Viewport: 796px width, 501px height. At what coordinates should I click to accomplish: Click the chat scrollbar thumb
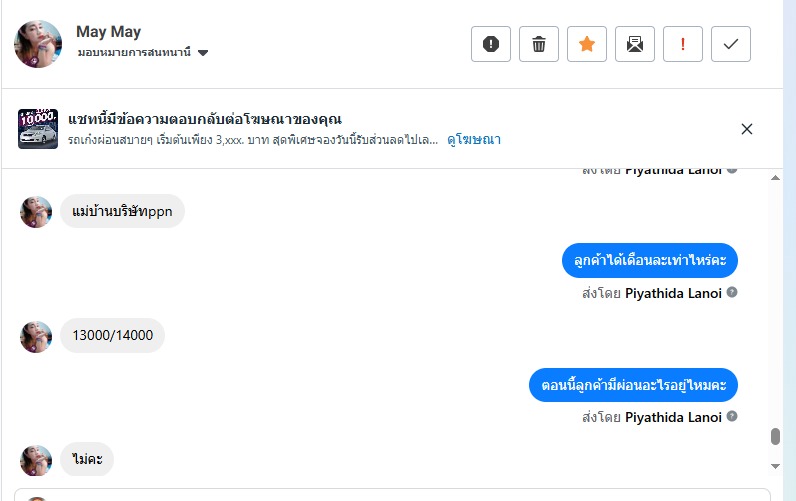pos(775,437)
